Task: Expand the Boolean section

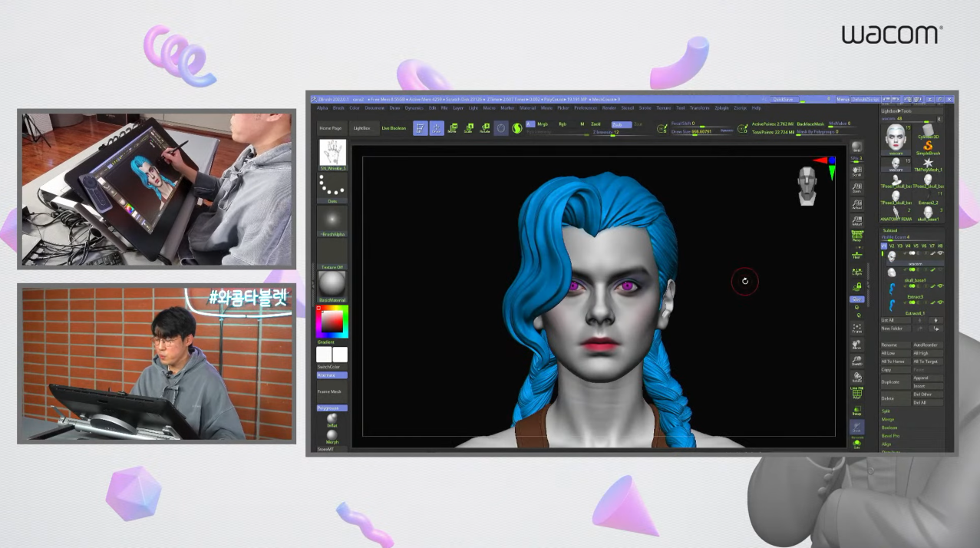Action: coord(889,428)
